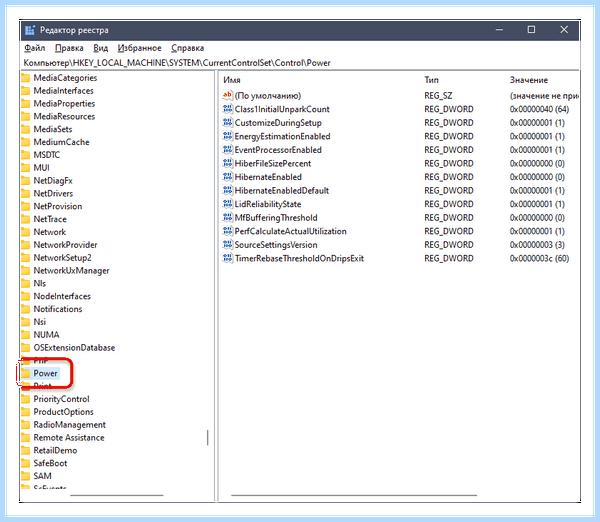
Task: Click the HibernateEnabledDefault DWORD icon
Action: 227,190
